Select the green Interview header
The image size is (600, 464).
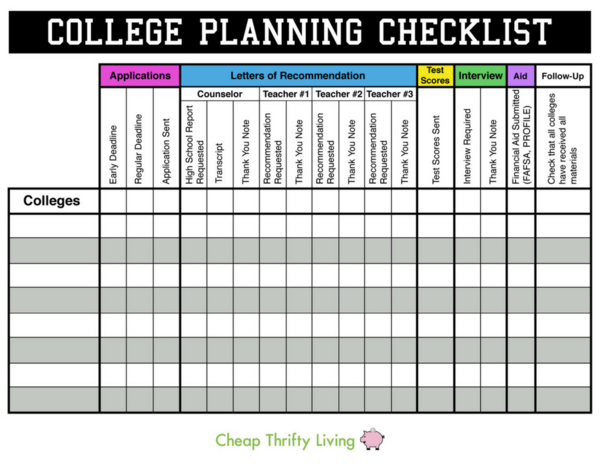480,76
